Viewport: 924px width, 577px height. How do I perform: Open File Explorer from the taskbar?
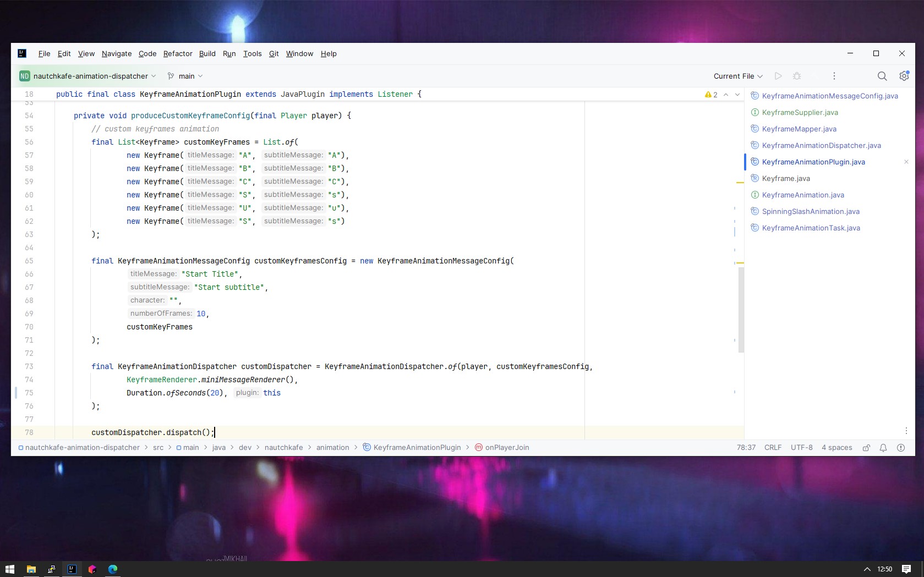31,569
